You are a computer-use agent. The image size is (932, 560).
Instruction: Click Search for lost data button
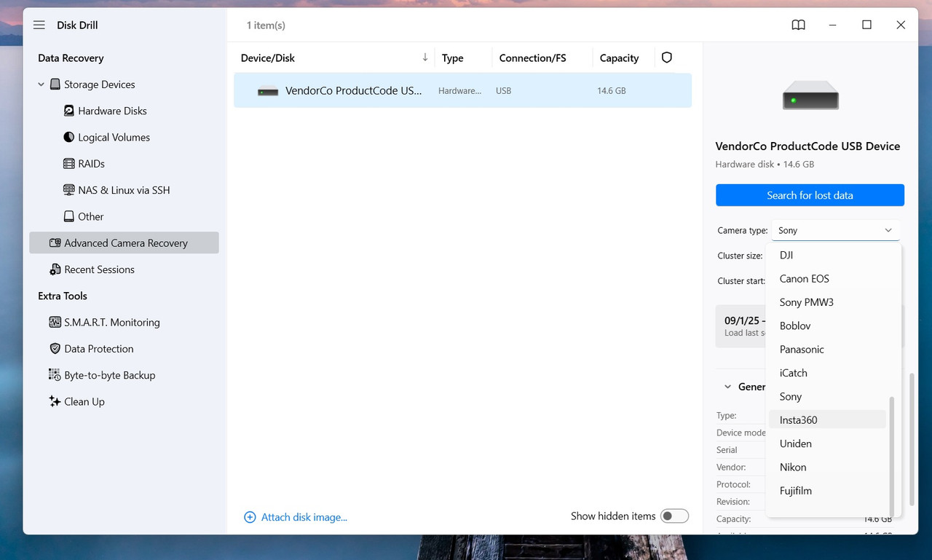tap(810, 195)
